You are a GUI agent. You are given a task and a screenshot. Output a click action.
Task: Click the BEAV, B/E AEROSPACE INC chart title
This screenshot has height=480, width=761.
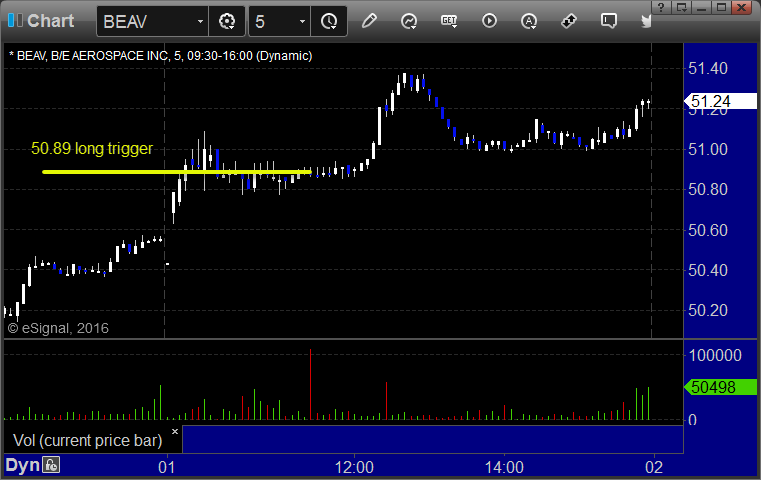pyautogui.click(x=161, y=56)
